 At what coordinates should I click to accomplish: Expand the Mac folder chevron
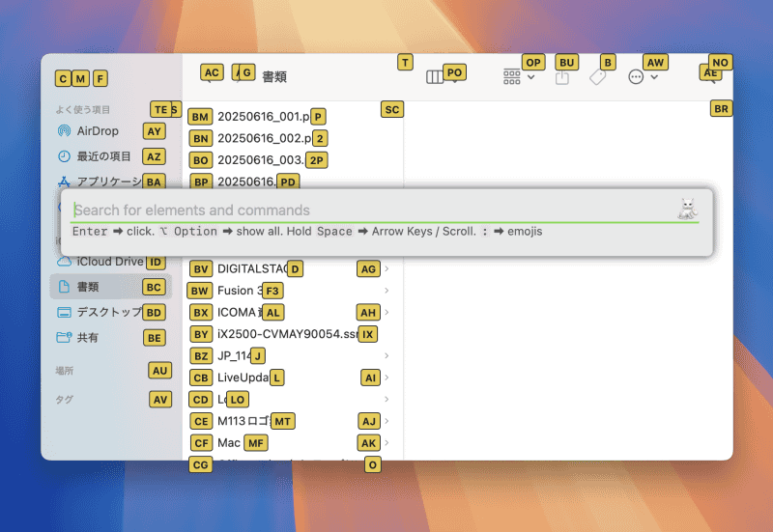point(387,443)
